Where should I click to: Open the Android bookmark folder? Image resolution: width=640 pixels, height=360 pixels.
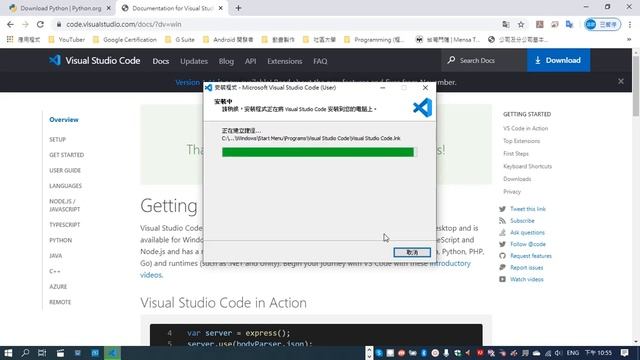coord(228,40)
